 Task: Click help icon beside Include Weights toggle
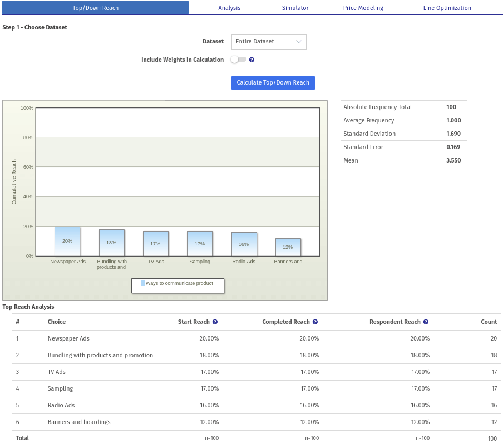(x=251, y=60)
